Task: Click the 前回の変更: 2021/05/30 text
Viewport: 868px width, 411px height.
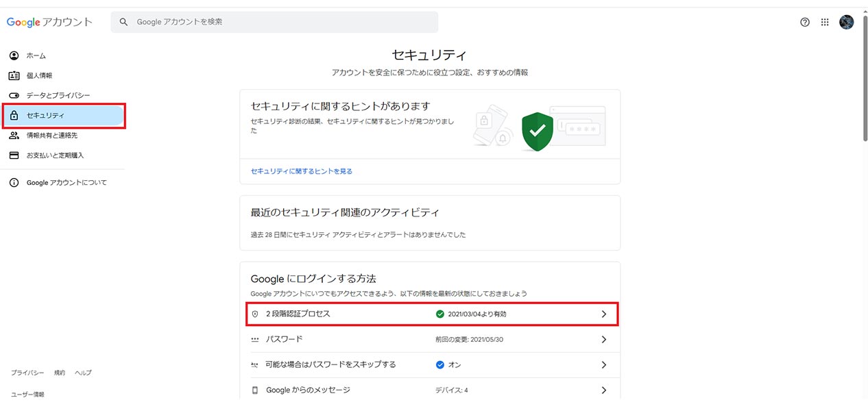Action: 470,340
